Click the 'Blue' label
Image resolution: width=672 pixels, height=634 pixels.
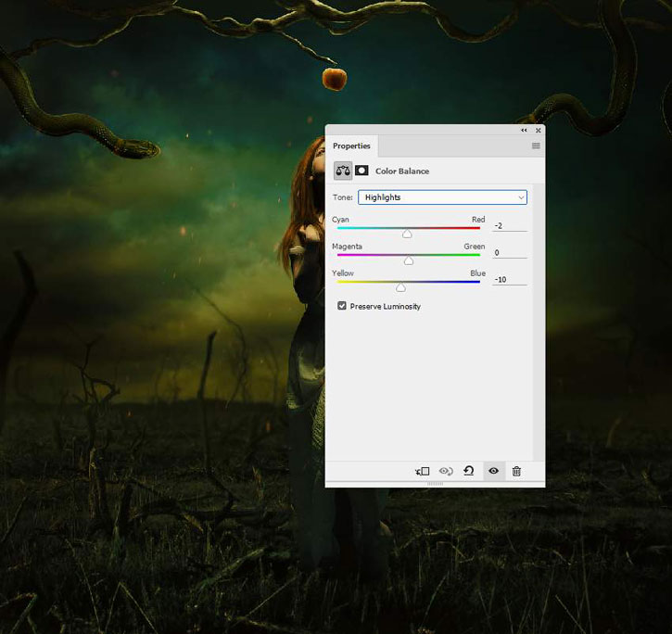point(478,273)
